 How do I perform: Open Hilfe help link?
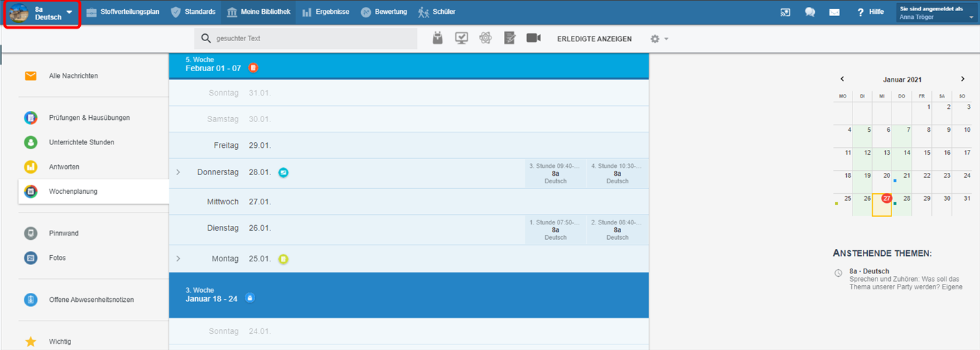(x=871, y=12)
